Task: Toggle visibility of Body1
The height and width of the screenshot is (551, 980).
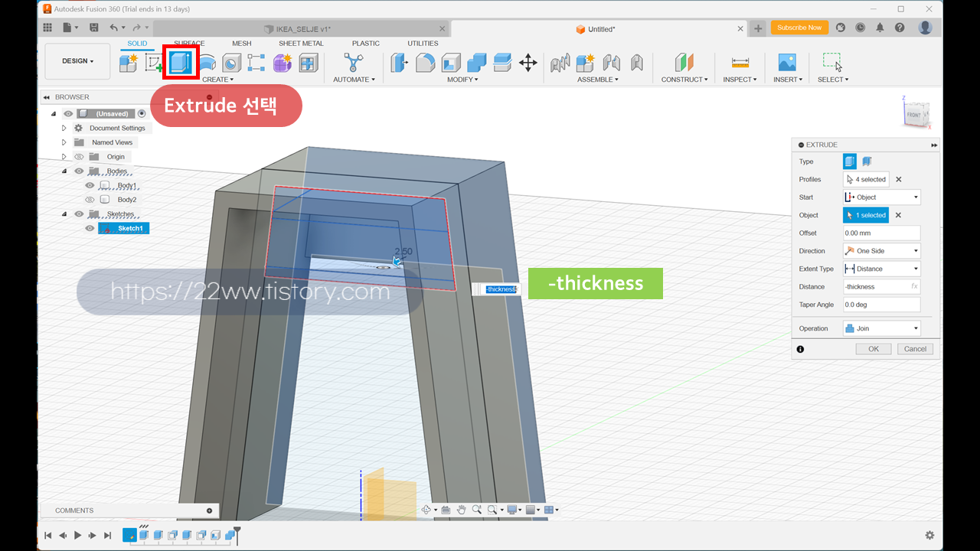Action: [90, 185]
